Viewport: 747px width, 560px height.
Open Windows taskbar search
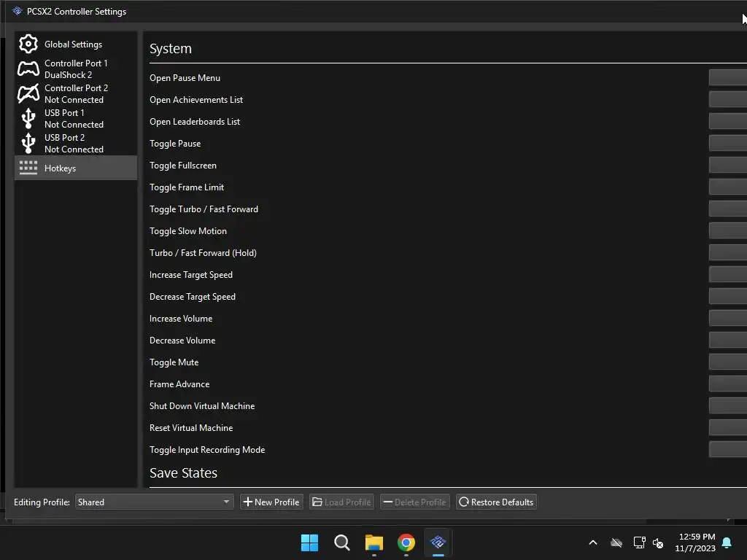click(x=341, y=542)
